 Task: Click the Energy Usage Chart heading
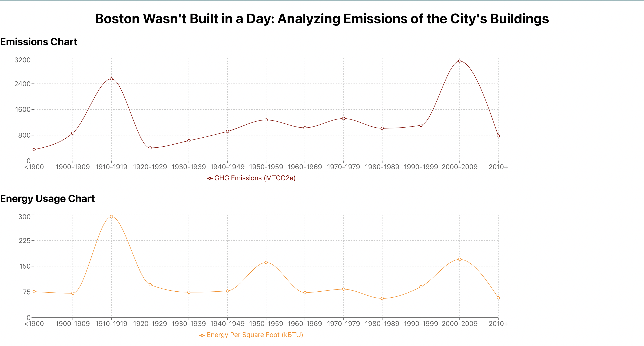(x=47, y=199)
